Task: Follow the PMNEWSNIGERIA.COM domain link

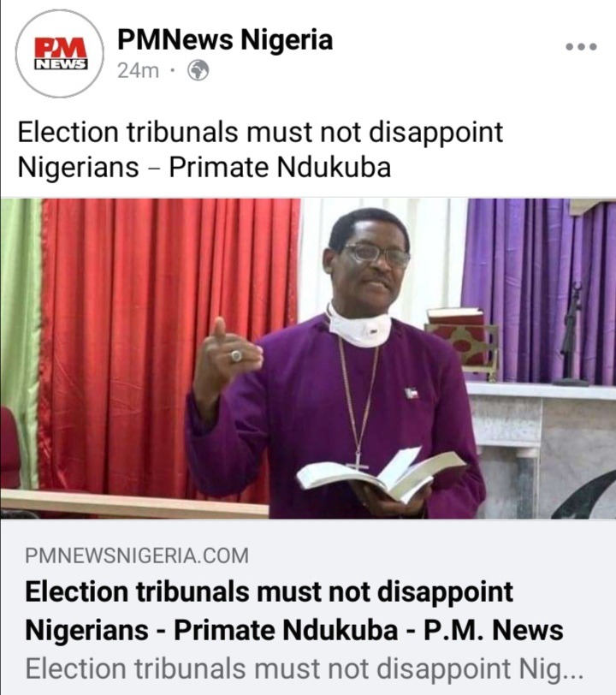Action: click(137, 555)
